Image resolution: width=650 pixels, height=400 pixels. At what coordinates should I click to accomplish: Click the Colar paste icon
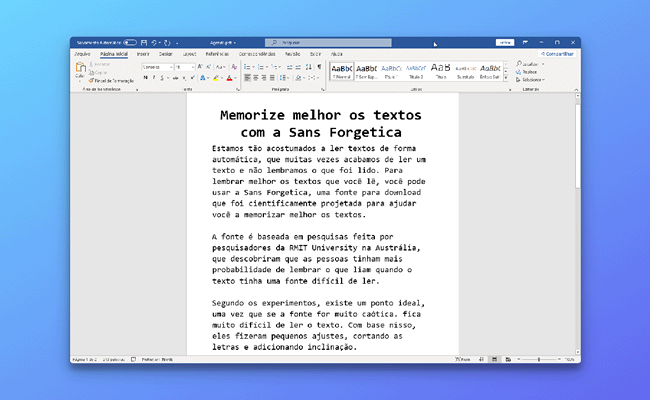coord(80,67)
